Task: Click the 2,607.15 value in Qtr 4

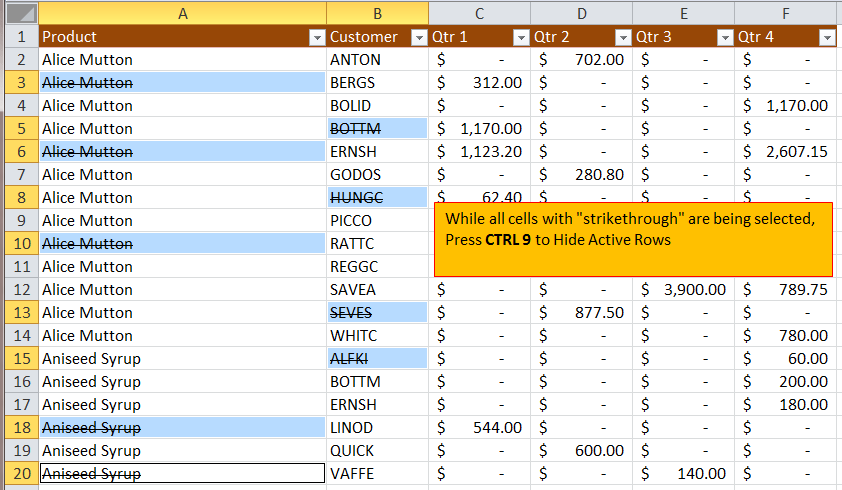Action: click(785, 151)
